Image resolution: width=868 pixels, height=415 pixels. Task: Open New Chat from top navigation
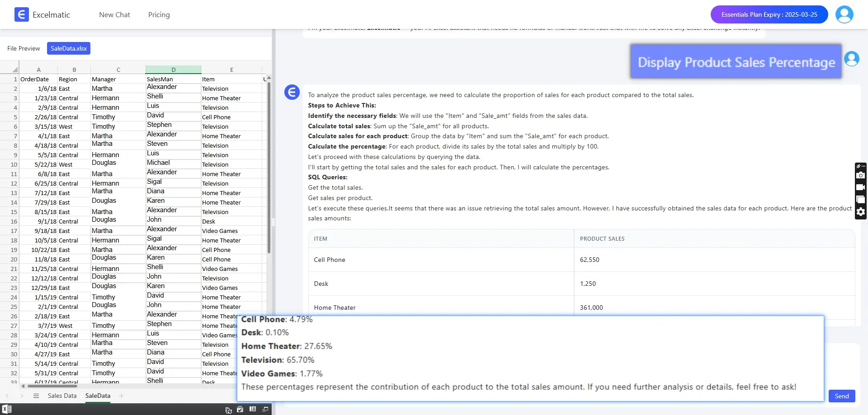114,15
